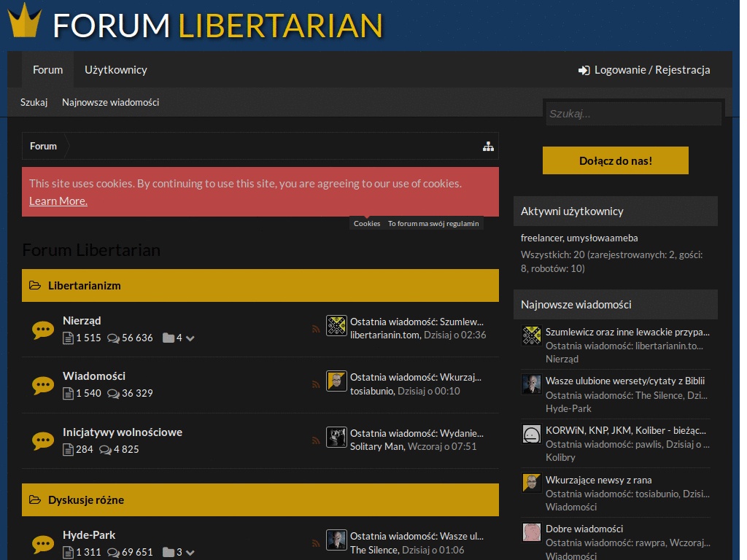Click the Cookies footer link
747x560 pixels.
tap(367, 223)
